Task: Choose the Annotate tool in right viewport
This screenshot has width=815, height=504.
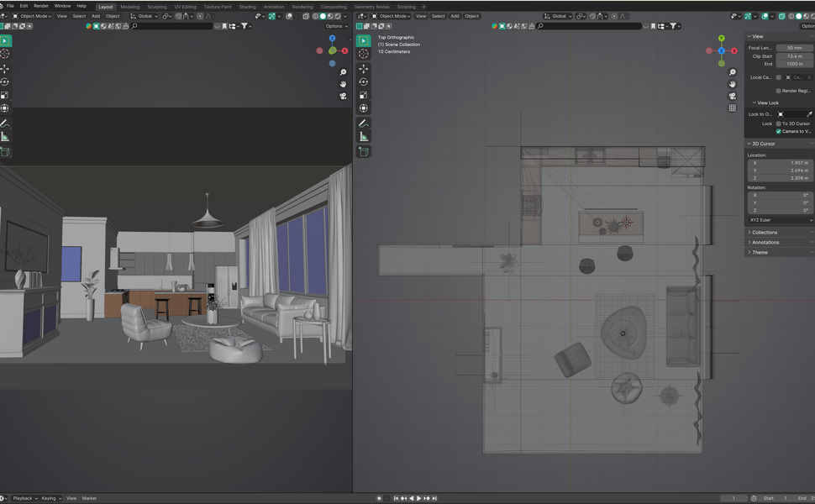Action: (364, 123)
